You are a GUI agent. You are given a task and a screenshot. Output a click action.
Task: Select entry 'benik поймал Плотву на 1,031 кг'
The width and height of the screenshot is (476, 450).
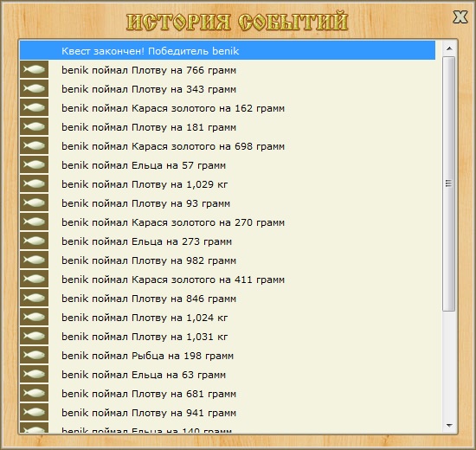tap(228, 336)
